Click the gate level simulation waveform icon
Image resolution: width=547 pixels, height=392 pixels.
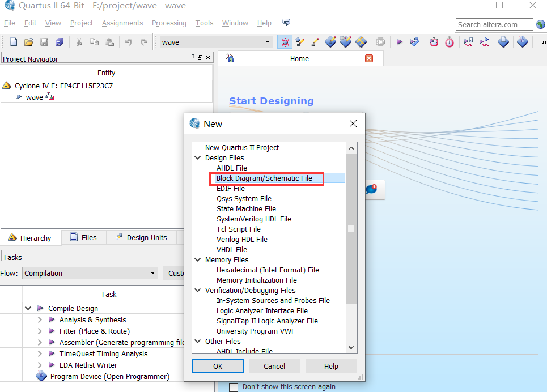(484, 42)
